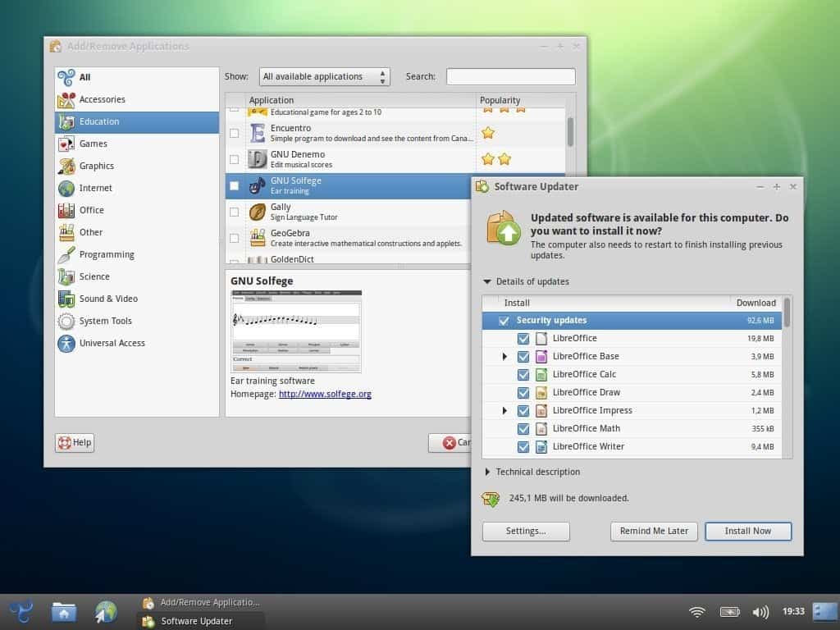The image size is (840, 630).
Task: Expand Technical description section
Action: click(x=487, y=472)
